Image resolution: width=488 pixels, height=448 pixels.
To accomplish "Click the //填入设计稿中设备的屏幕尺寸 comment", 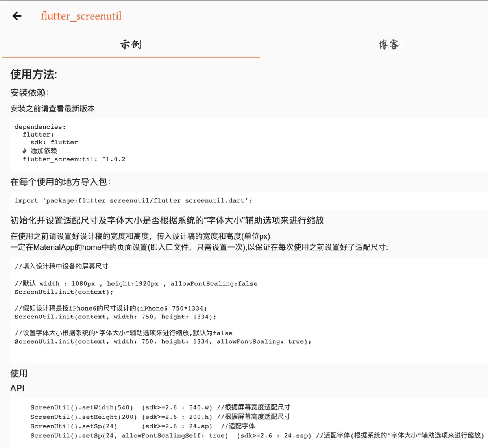I will pos(61,267).
